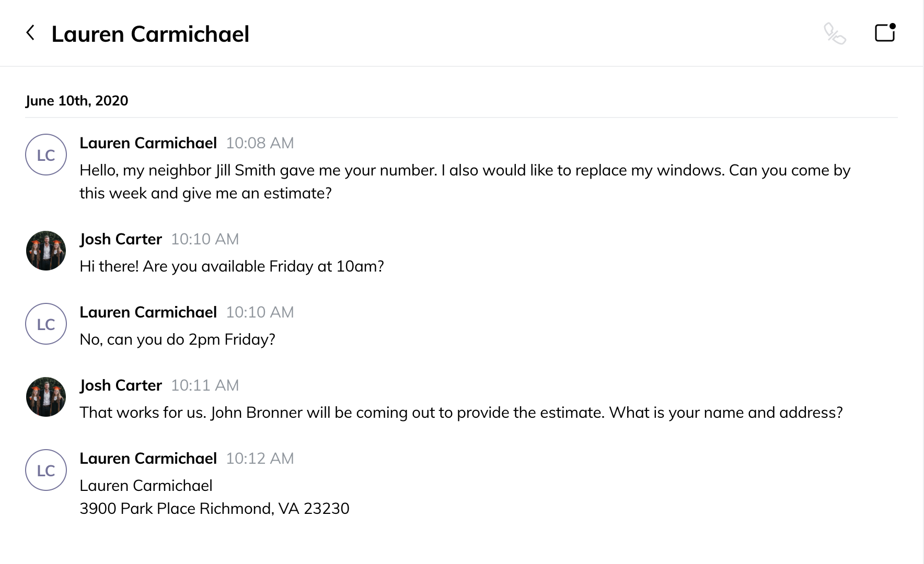Screen dimensions: 924x564
Task: Open Josh Carter's photo on the 10:11 AM message
Action: 46,397
